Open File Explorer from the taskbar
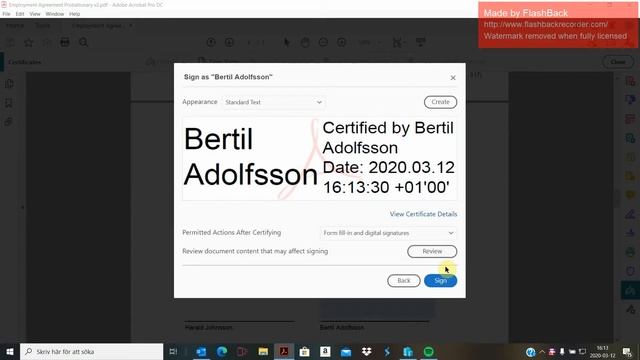640x360 pixels. coord(263,351)
